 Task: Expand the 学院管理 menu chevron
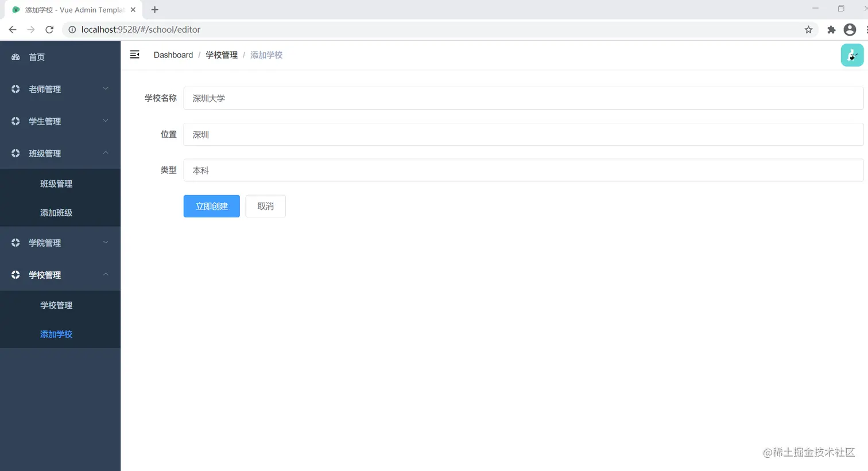pyautogui.click(x=106, y=242)
